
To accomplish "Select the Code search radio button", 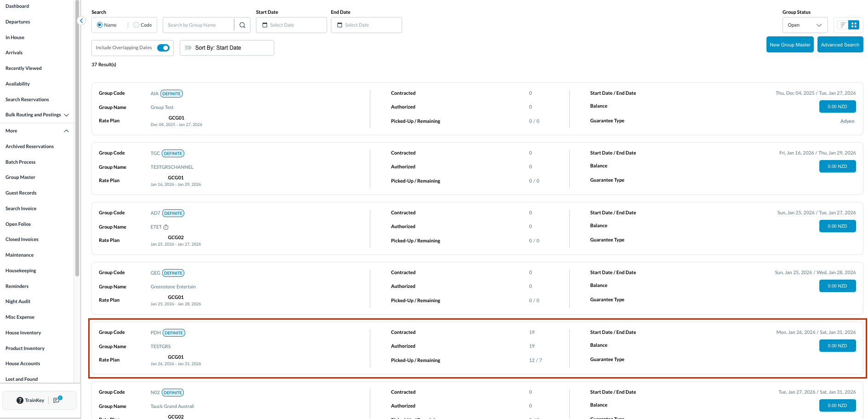I will pyautogui.click(x=136, y=25).
